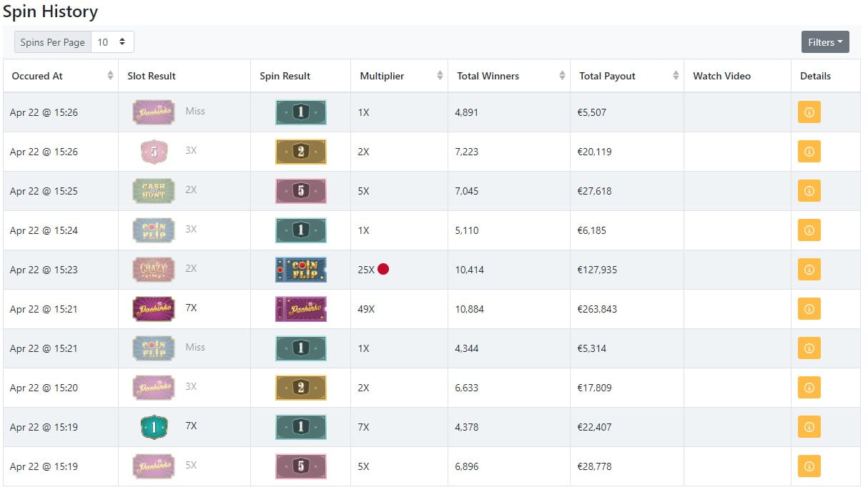
Task: Click the Pachinko spin result badge with 49X
Action: (x=300, y=309)
